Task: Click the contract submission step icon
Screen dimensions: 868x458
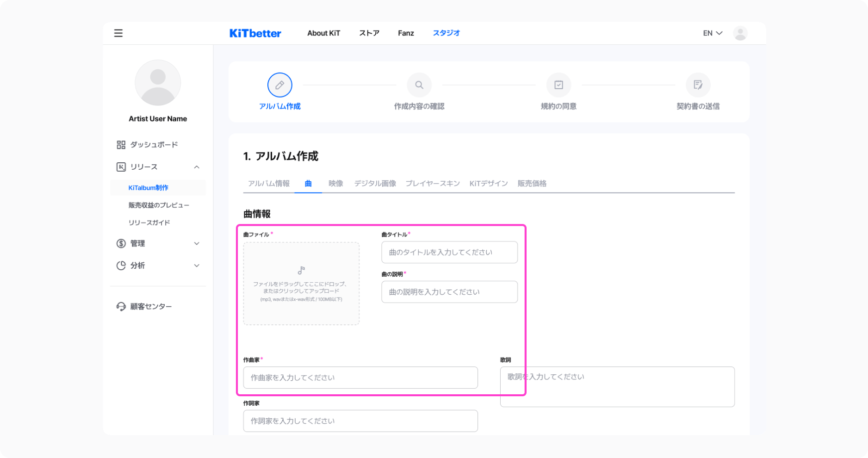Action: click(x=698, y=85)
